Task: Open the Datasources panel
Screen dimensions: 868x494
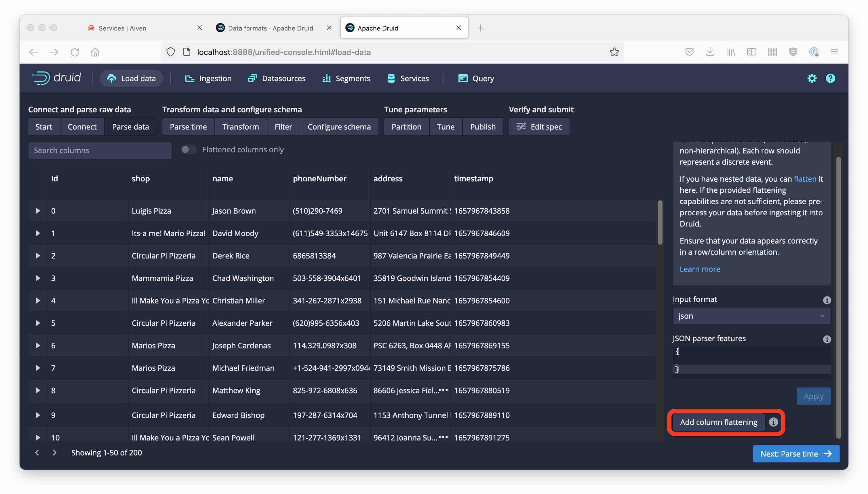Action: click(x=284, y=78)
